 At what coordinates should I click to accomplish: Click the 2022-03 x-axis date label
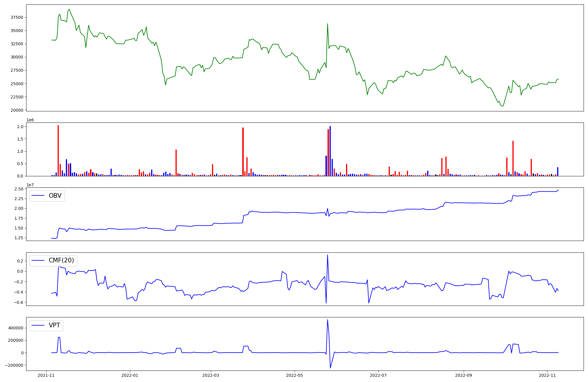point(211,375)
